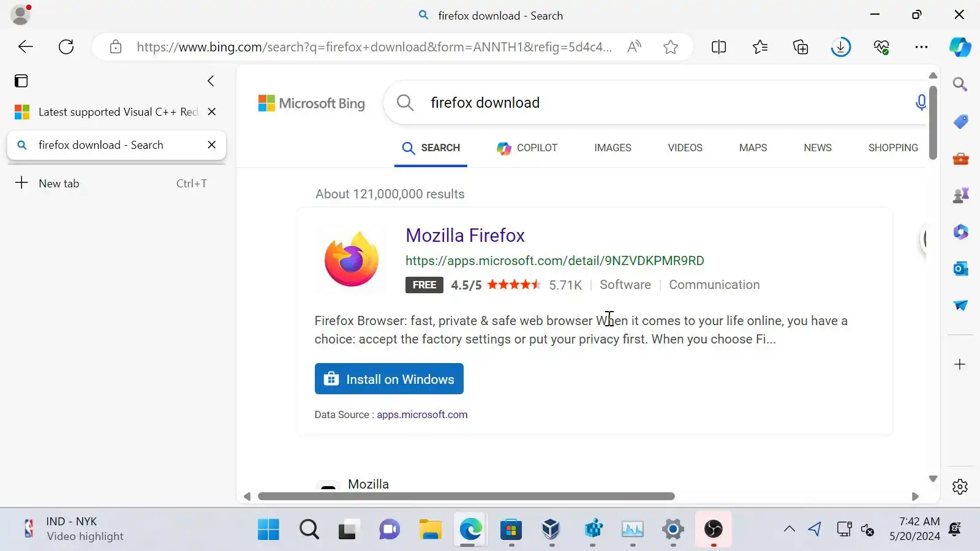Add this page to favorites star

671,47
